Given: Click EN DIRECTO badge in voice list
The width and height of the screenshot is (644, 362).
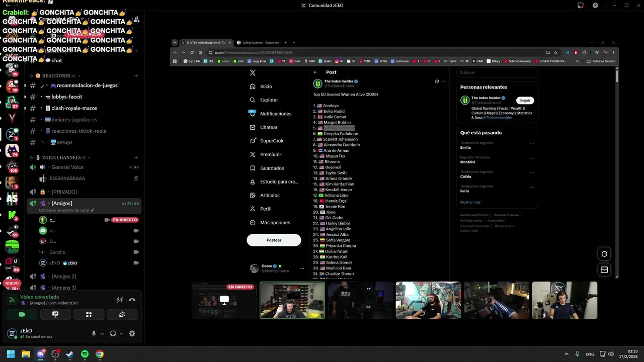Looking at the screenshot, I should coord(125,220).
